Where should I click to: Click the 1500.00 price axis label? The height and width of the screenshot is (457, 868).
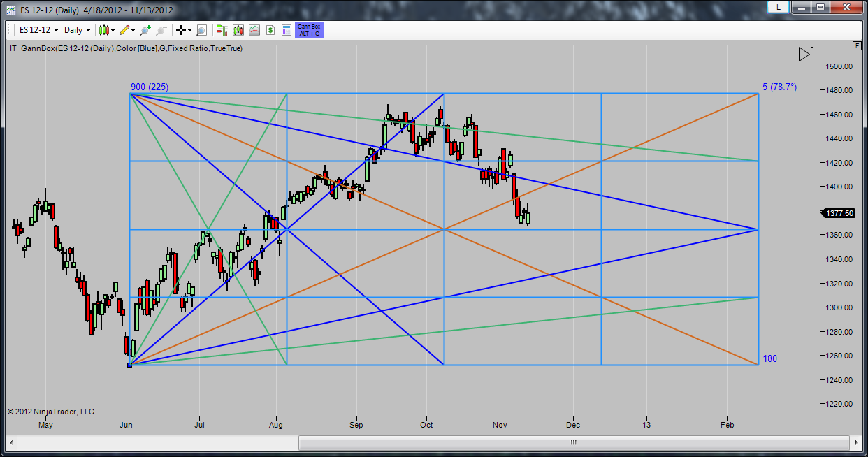coord(839,66)
